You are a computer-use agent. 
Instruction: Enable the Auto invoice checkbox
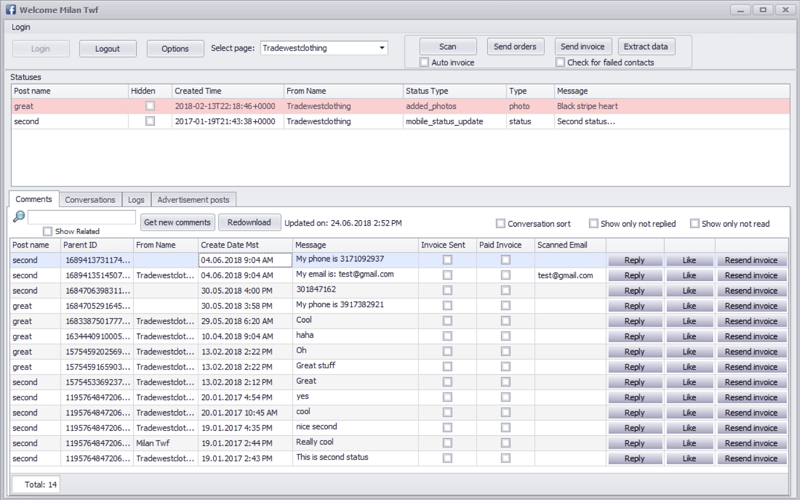pos(424,62)
